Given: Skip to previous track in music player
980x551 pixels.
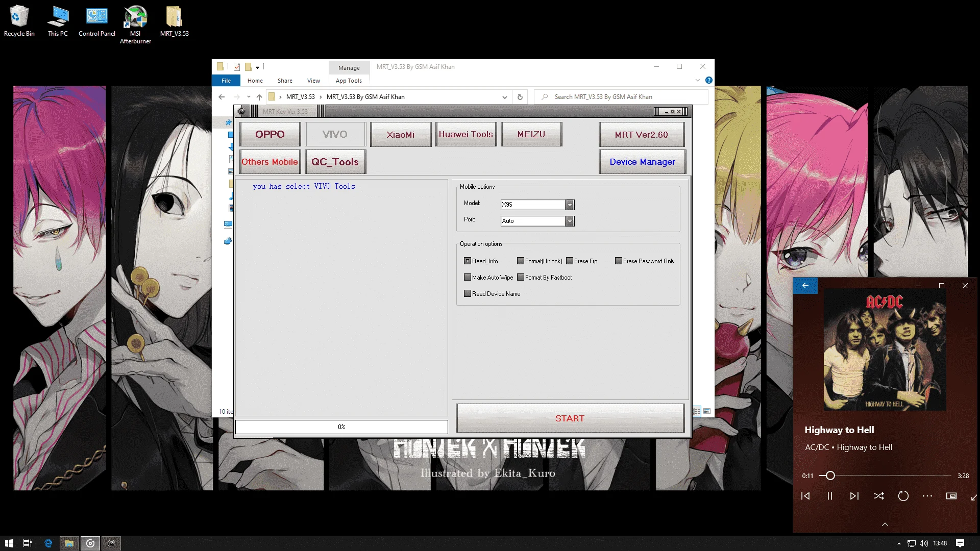Looking at the screenshot, I should click(x=805, y=496).
